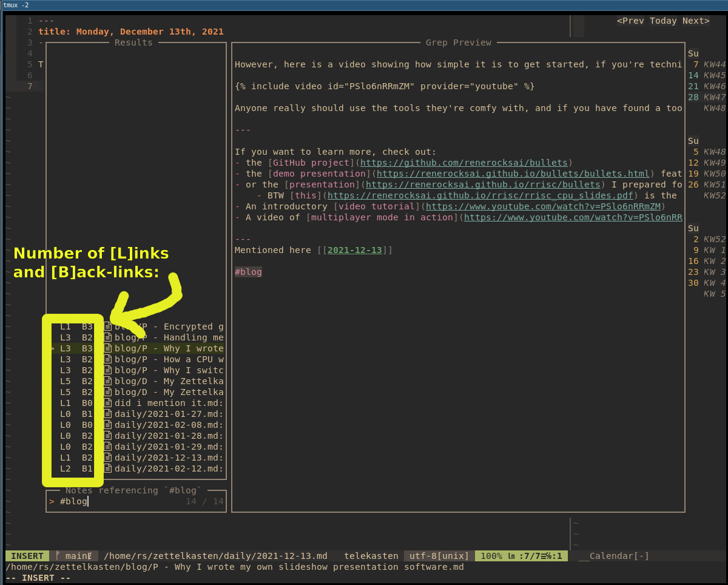Viewport: 728px width, 585px height.
Task: Follow the [[2021-12-13]] note link
Action: pyautogui.click(x=354, y=250)
